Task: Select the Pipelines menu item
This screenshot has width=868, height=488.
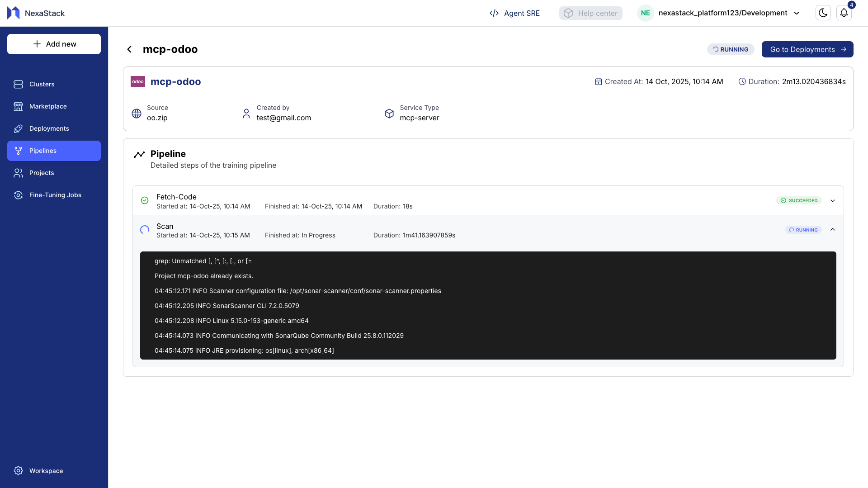Action: tap(43, 151)
